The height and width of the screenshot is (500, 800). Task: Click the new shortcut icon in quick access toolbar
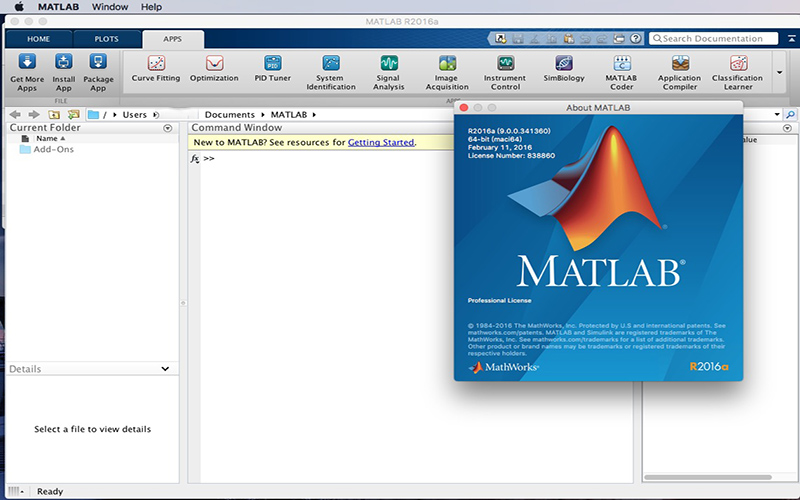click(x=501, y=38)
